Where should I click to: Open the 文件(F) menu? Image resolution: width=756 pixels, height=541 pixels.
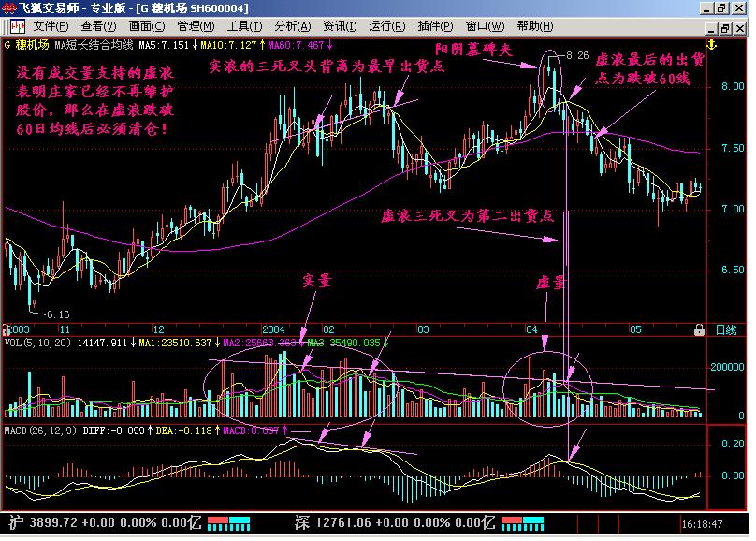[51, 26]
